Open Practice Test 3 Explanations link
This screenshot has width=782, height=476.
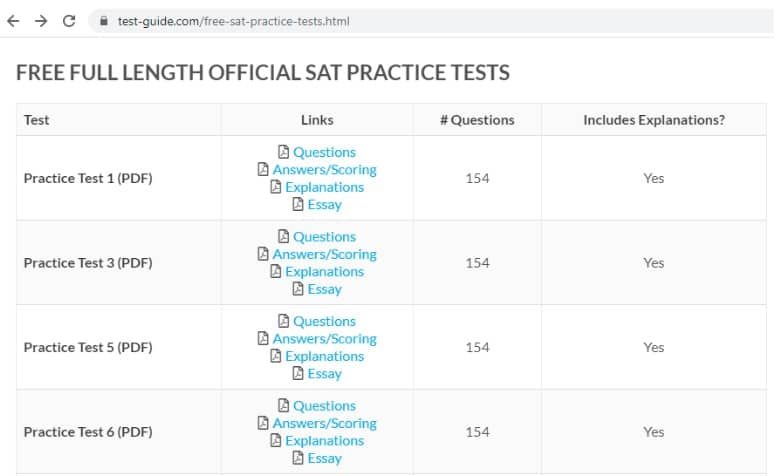coord(324,272)
